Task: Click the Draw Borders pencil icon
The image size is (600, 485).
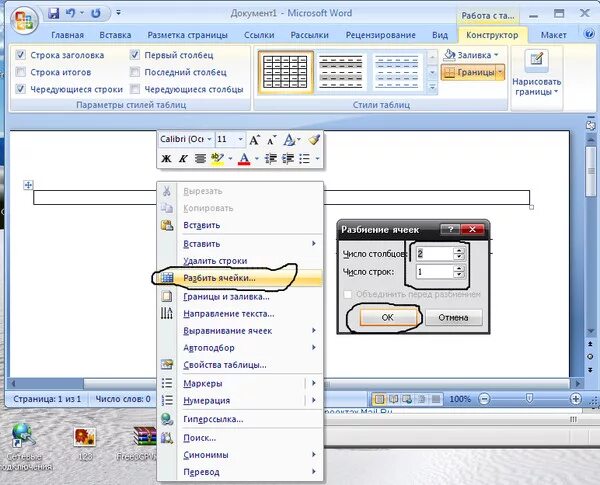Action: (536, 59)
